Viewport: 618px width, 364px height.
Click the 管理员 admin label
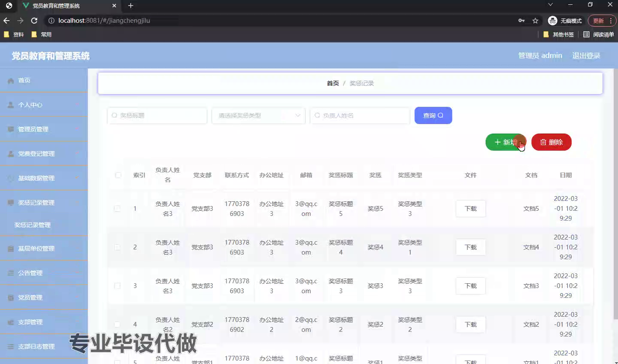click(x=540, y=56)
